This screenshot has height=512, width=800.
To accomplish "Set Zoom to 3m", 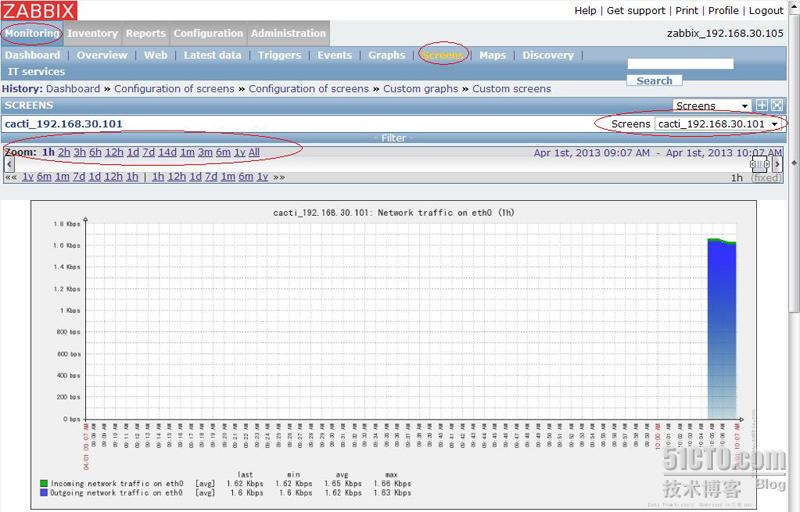I will [x=205, y=152].
